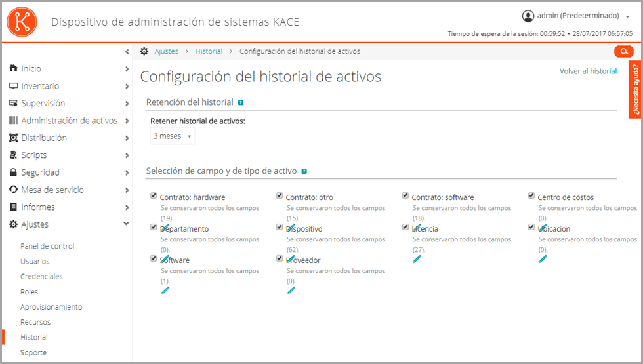
Task: Expand the Supervisión menu arrow
Action: (127, 104)
